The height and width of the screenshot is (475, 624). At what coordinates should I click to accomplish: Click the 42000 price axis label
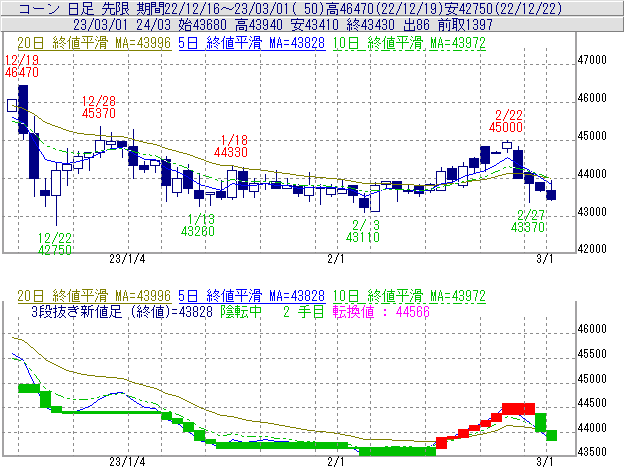[592, 249]
